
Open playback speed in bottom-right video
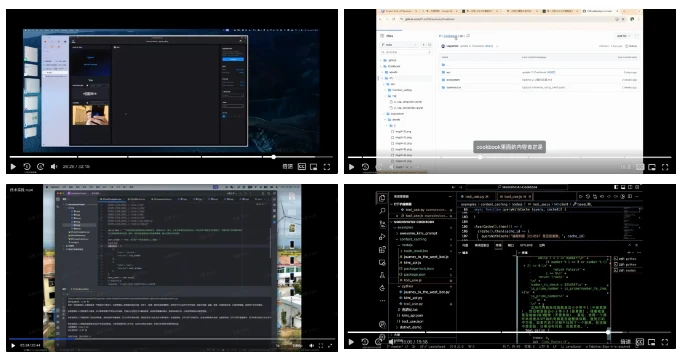625,342
